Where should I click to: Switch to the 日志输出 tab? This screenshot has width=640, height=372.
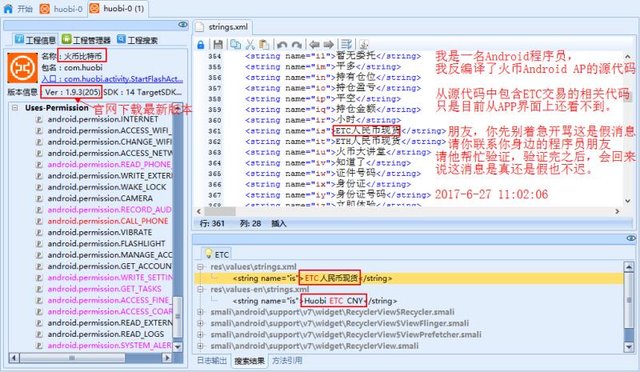[x=211, y=361]
